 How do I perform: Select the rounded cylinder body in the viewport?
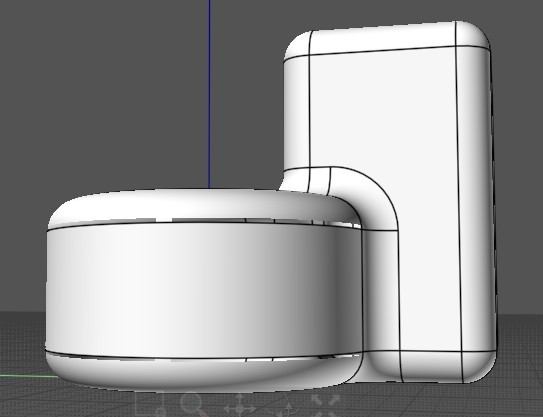(x=204, y=290)
